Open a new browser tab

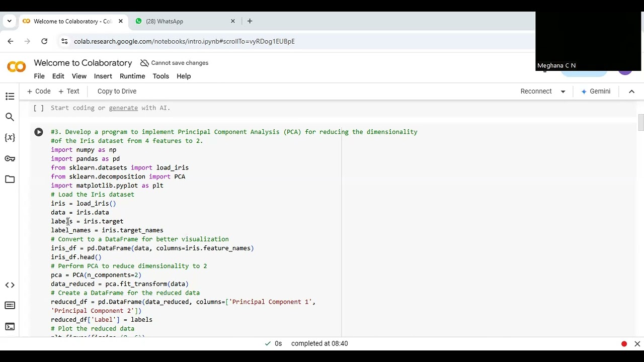(x=250, y=21)
